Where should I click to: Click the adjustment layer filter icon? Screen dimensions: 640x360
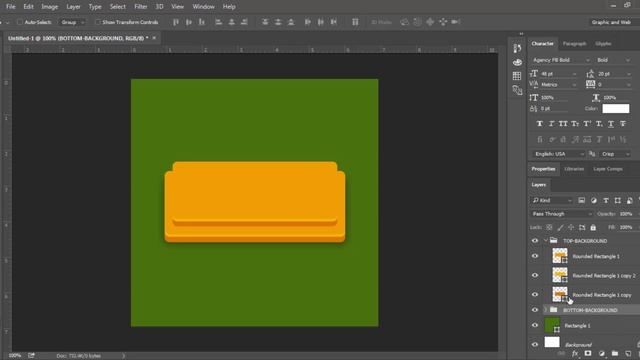(593, 200)
